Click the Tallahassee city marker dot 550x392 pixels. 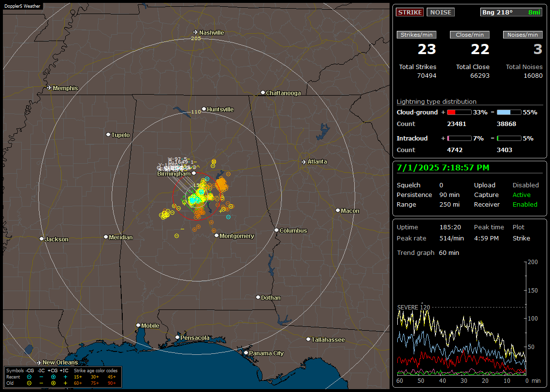[x=308, y=339]
